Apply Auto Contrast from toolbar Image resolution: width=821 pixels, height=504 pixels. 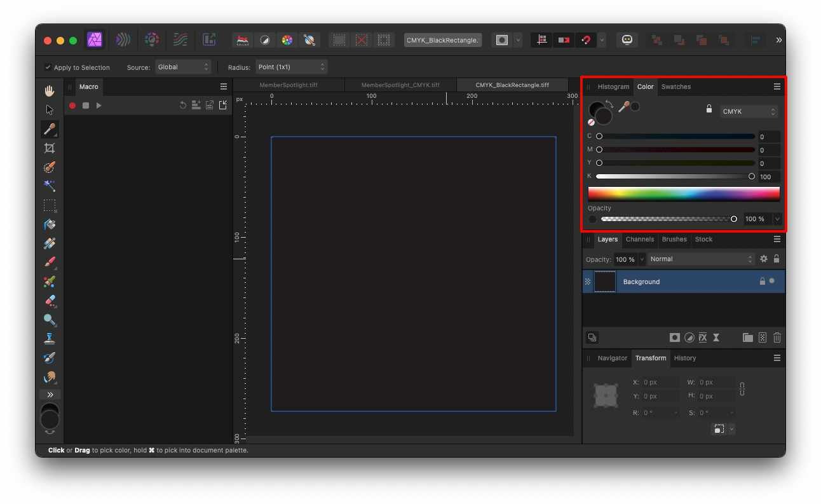[265, 40]
